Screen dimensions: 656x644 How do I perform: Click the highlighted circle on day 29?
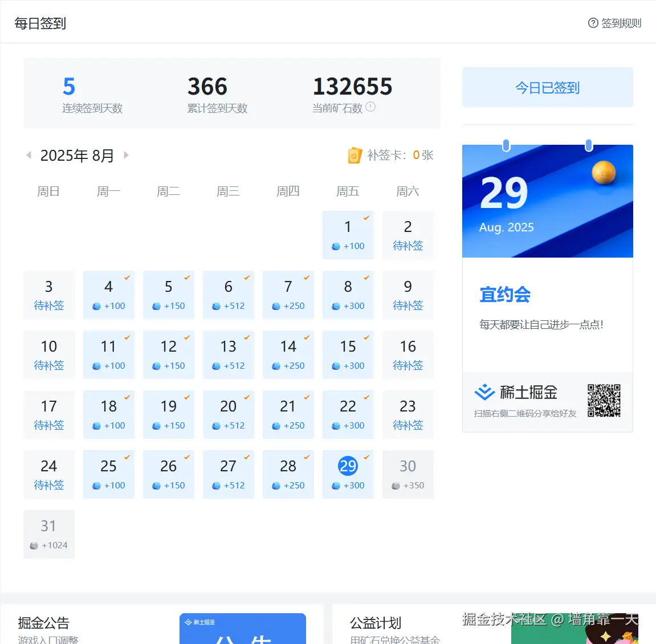pos(348,466)
